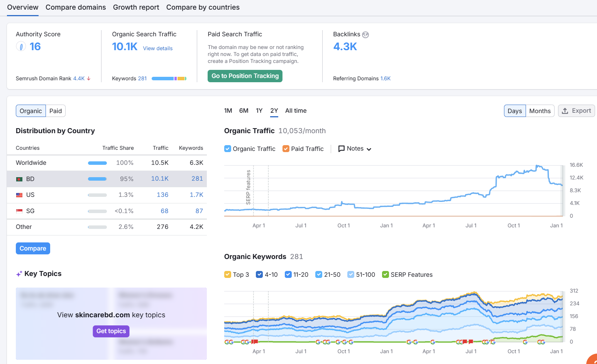The image size is (597, 364).
Task: Click the Worldwide traffic share bar
Action: (97, 163)
